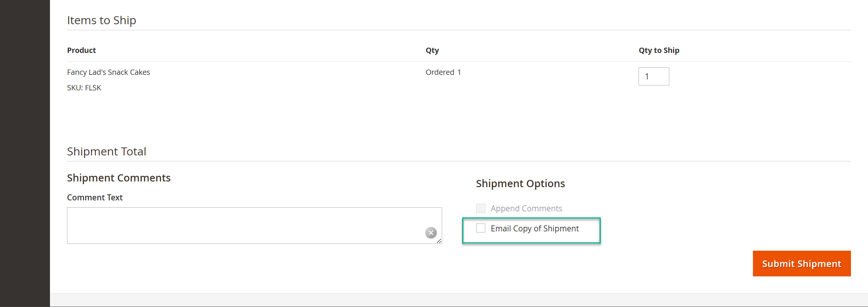Click the 'Email Copy of Shipment' label text
The image size is (868, 307).
(535, 228)
